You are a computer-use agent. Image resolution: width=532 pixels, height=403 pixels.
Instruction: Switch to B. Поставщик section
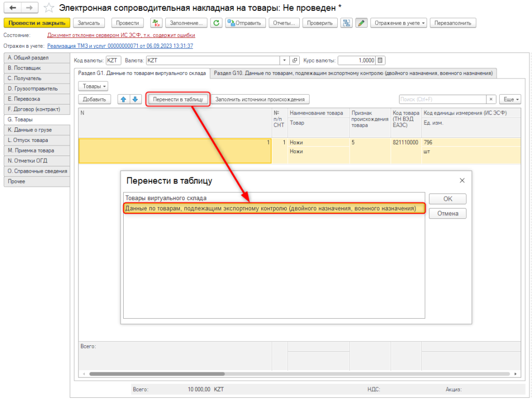[x=37, y=68]
